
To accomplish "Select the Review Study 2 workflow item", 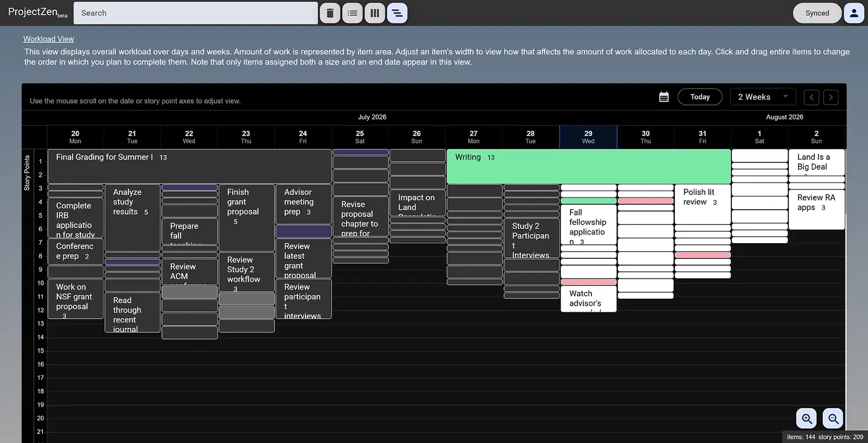I will (x=247, y=272).
